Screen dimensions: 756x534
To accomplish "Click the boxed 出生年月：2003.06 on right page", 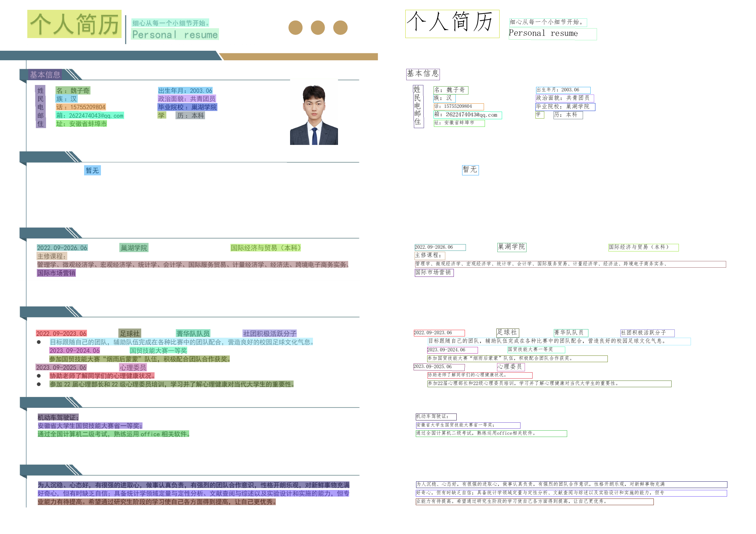I will (x=563, y=90).
